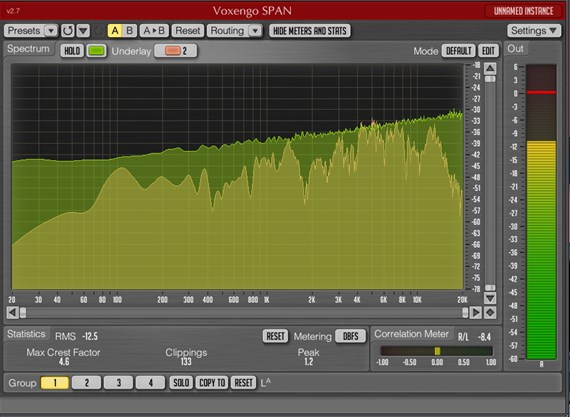
Task: Open the undo history dropdown arrow
Action: 83,31
